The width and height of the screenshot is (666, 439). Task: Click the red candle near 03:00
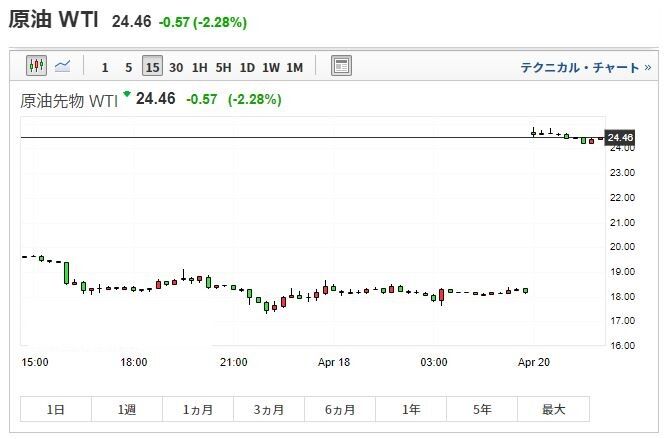coord(442,295)
